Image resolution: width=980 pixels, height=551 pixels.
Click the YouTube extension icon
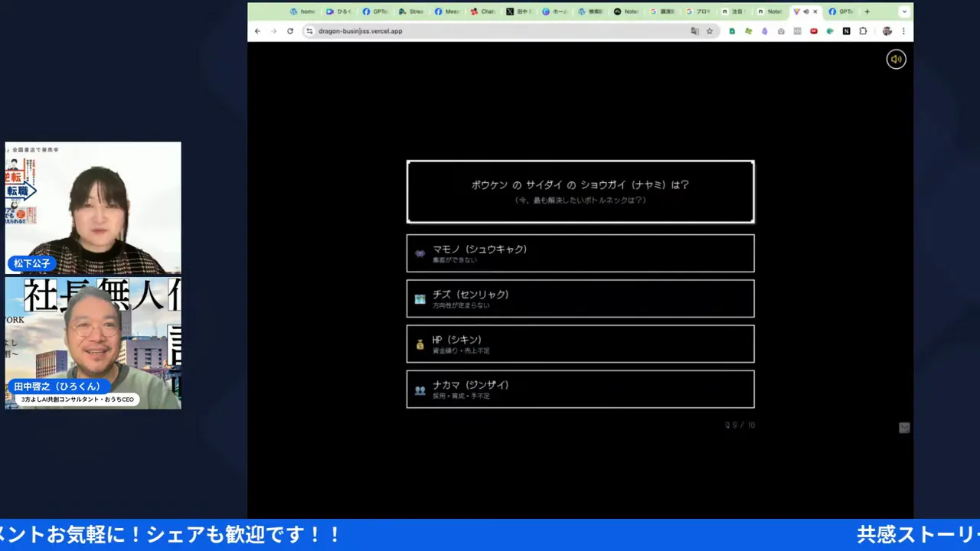[813, 31]
